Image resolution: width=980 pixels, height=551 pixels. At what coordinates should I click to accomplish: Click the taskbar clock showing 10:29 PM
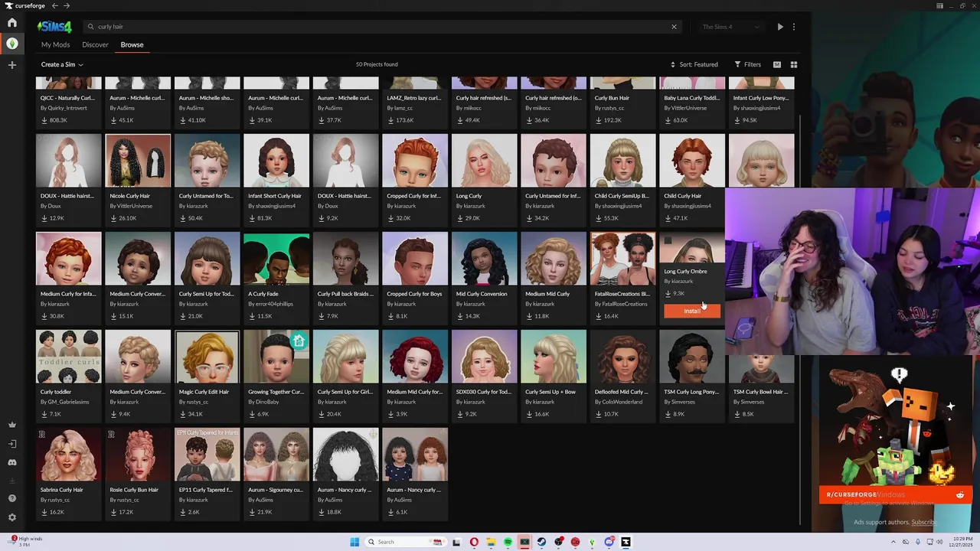pyautogui.click(x=962, y=542)
